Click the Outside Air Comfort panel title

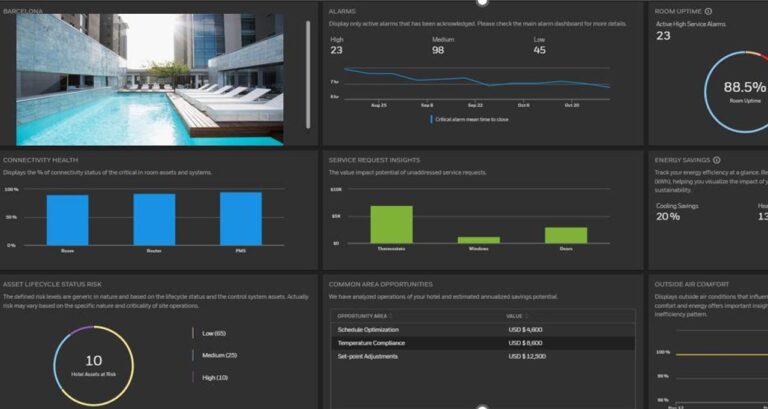click(692, 285)
